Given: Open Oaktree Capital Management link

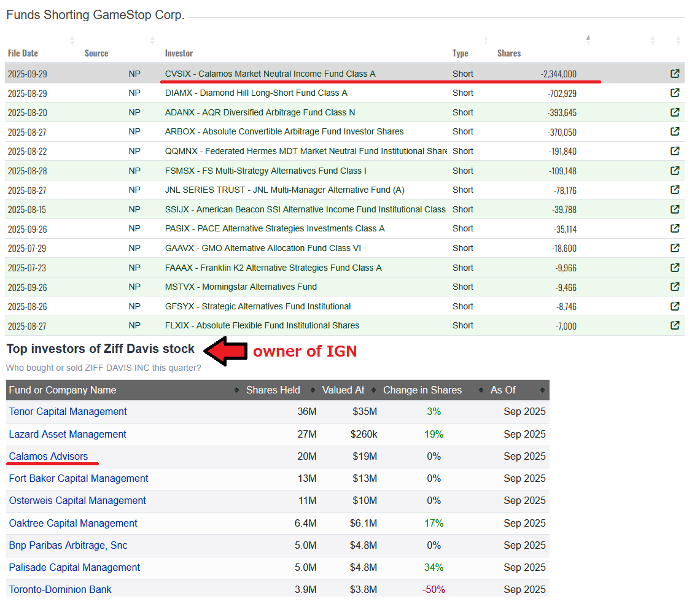Looking at the screenshot, I should point(73,523).
